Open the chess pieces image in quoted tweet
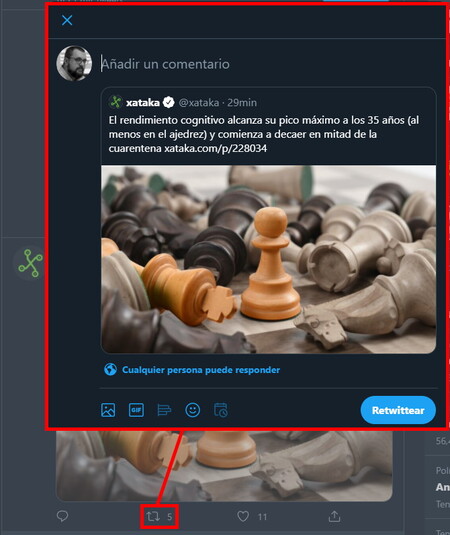 pos(268,259)
